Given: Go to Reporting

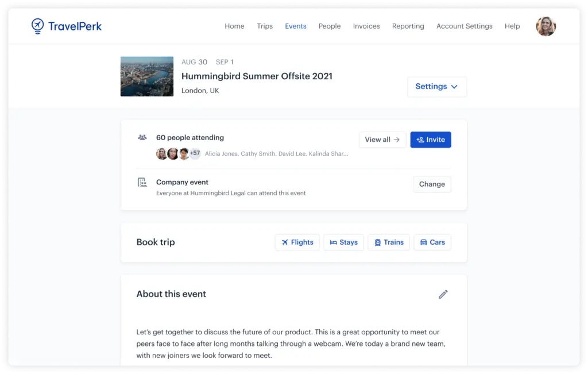Looking at the screenshot, I should [408, 26].
